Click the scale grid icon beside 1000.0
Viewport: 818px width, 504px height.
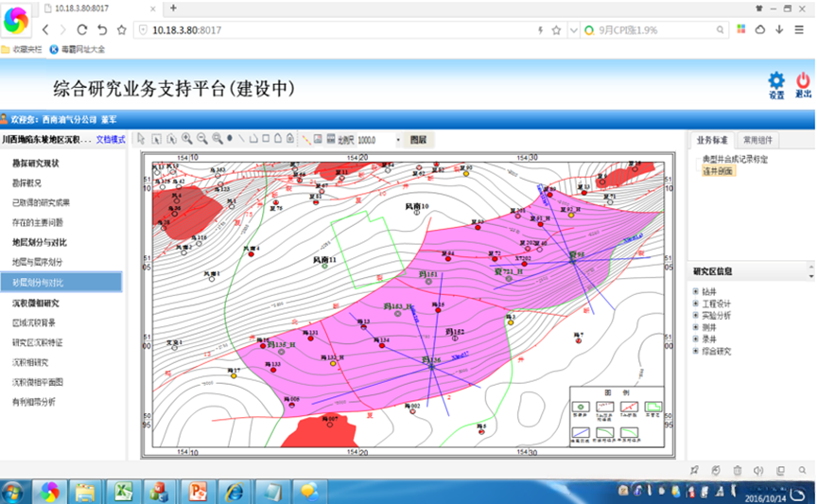pos(331,139)
